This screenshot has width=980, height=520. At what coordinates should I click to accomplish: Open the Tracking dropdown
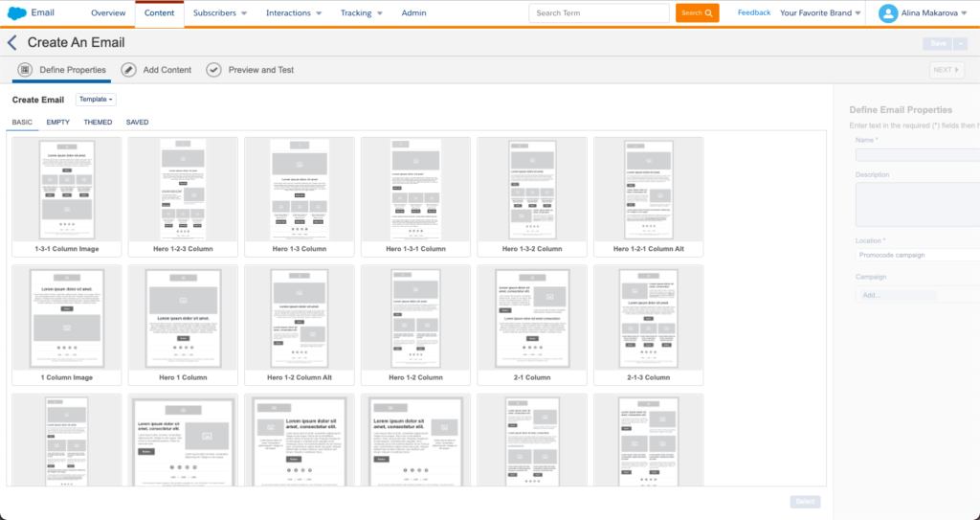[x=361, y=13]
